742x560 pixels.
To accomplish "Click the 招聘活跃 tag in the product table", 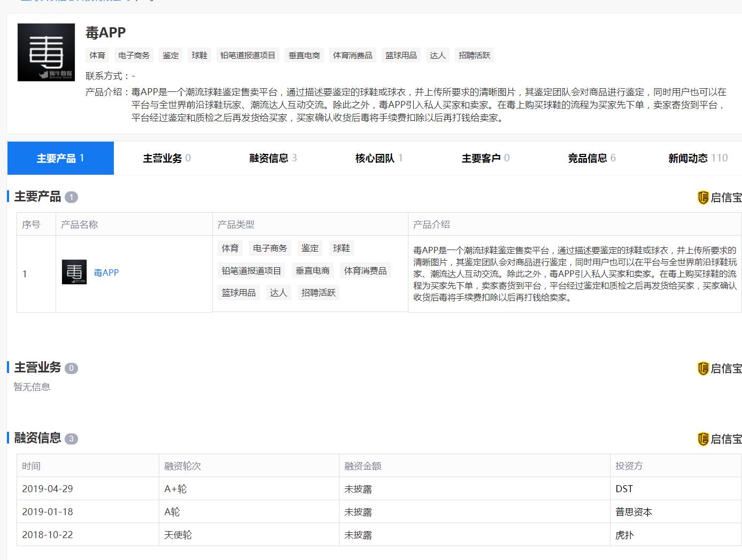I will pyautogui.click(x=318, y=293).
